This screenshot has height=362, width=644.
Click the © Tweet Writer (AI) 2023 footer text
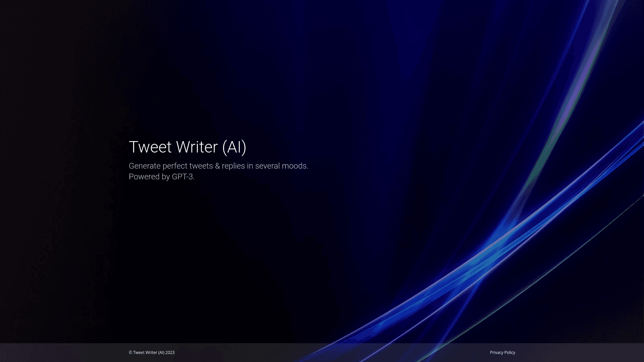[x=151, y=352]
